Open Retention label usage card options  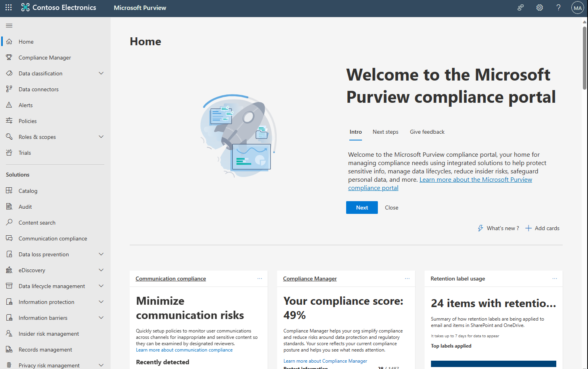point(555,279)
